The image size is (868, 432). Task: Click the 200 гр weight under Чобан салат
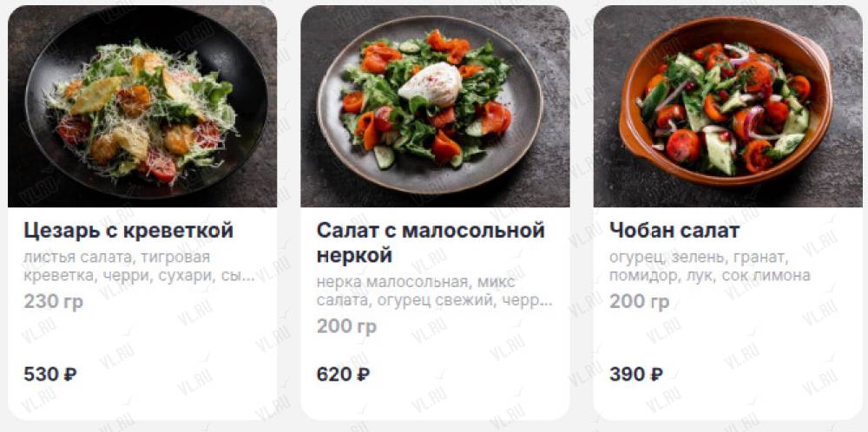click(x=640, y=302)
